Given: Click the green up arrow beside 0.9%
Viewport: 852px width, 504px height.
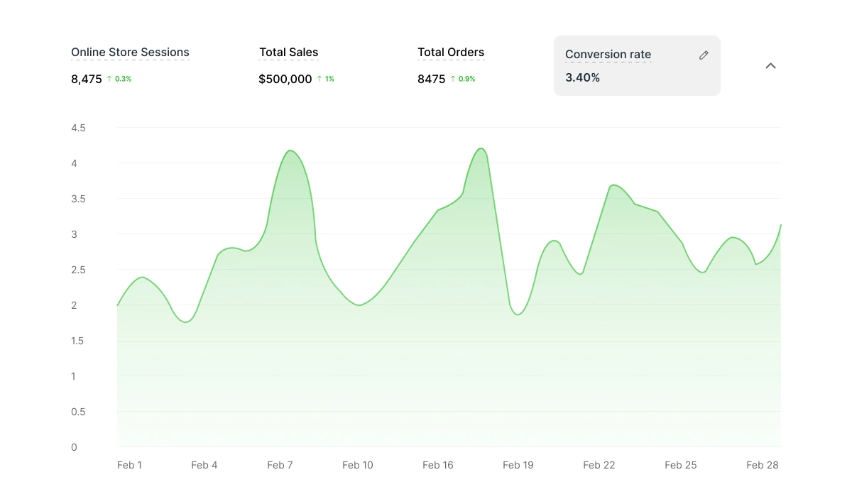Looking at the screenshot, I should pos(453,79).
